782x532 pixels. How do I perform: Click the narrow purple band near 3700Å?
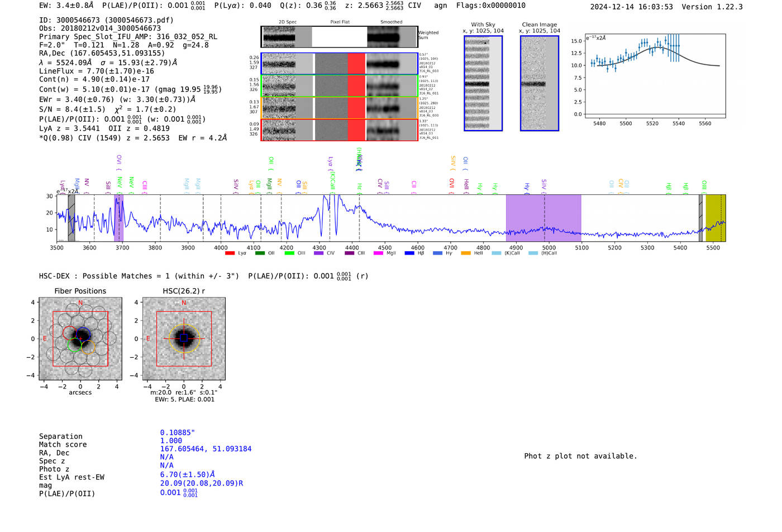[118, 218]
